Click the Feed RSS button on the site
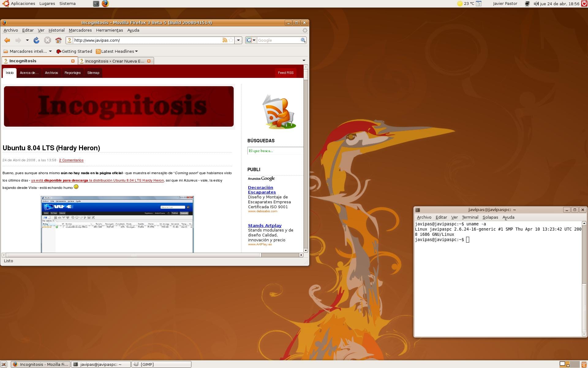588x368 pixels. tap(285, 73)
